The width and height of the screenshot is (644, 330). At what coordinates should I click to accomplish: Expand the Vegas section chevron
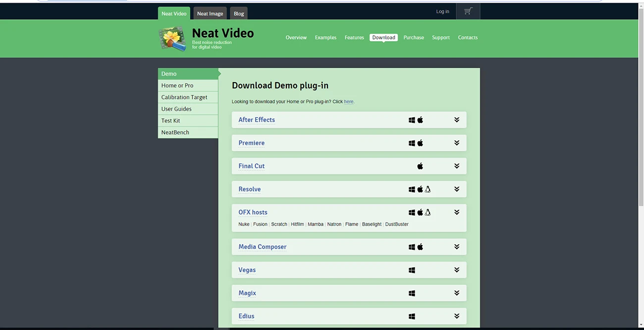tap(457, 270)
